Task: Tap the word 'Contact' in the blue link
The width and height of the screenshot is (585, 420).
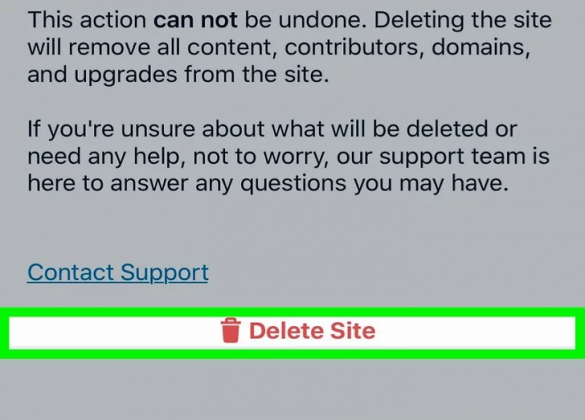Action: 71,272
